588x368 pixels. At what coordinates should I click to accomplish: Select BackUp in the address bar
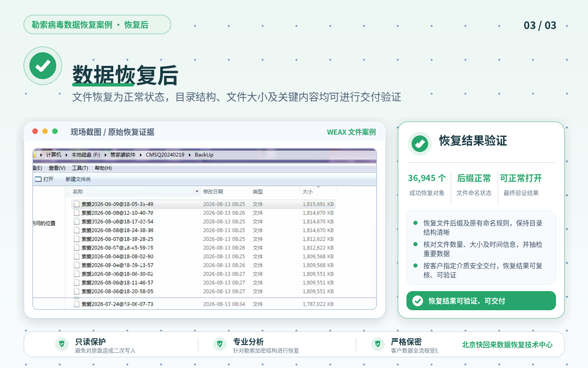[x=204, y=155]
